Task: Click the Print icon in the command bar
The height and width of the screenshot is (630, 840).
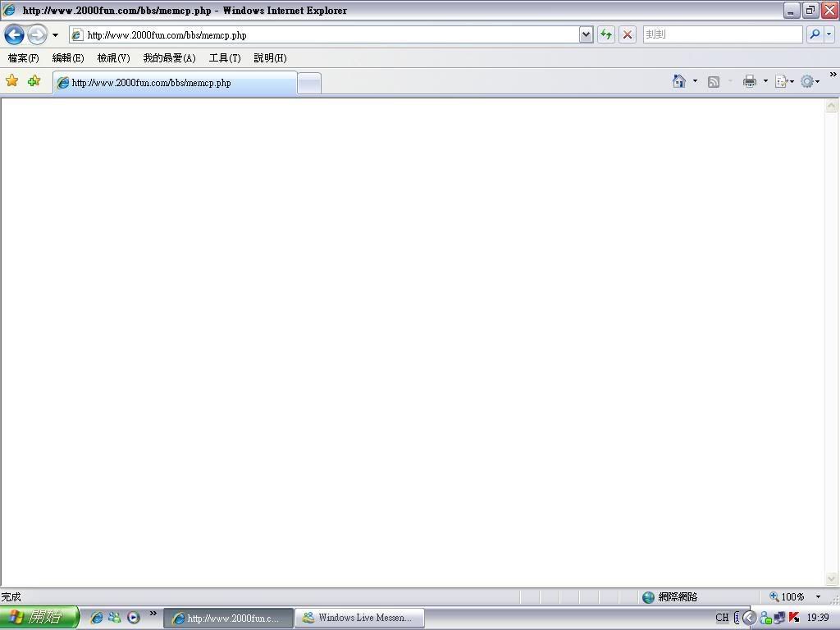Action: 749,81
